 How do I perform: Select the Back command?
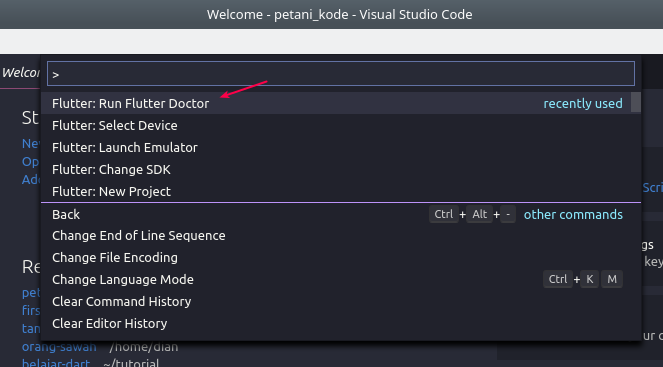(x=341, y=214)
